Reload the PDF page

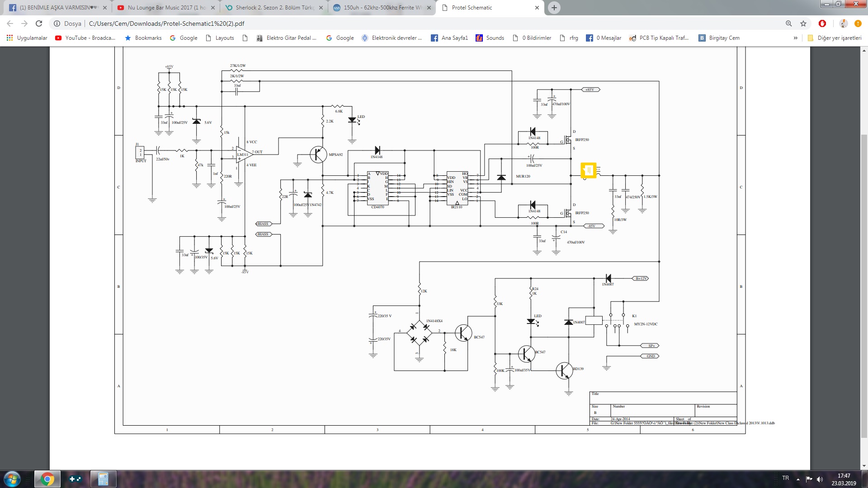click(39, 23)
